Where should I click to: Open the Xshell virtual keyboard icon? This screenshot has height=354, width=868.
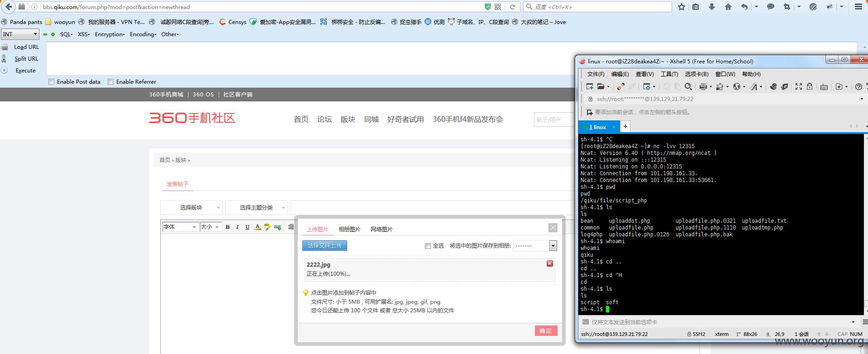[x=824, y=87]
